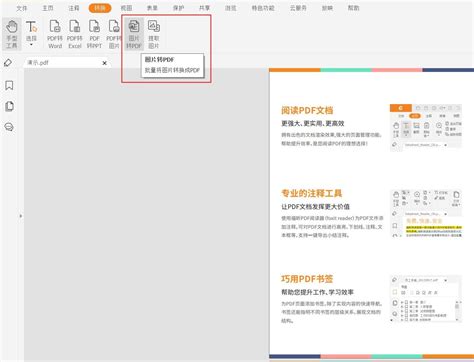Switch to the 共享 ribbon tab
Viewport: 474px width, 362px height.
pos(204,8)
